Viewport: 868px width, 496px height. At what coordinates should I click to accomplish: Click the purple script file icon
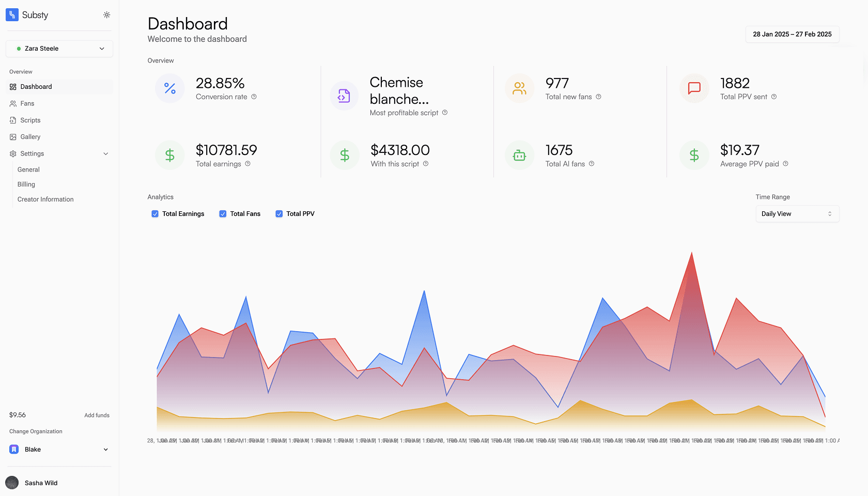(344, 96)
